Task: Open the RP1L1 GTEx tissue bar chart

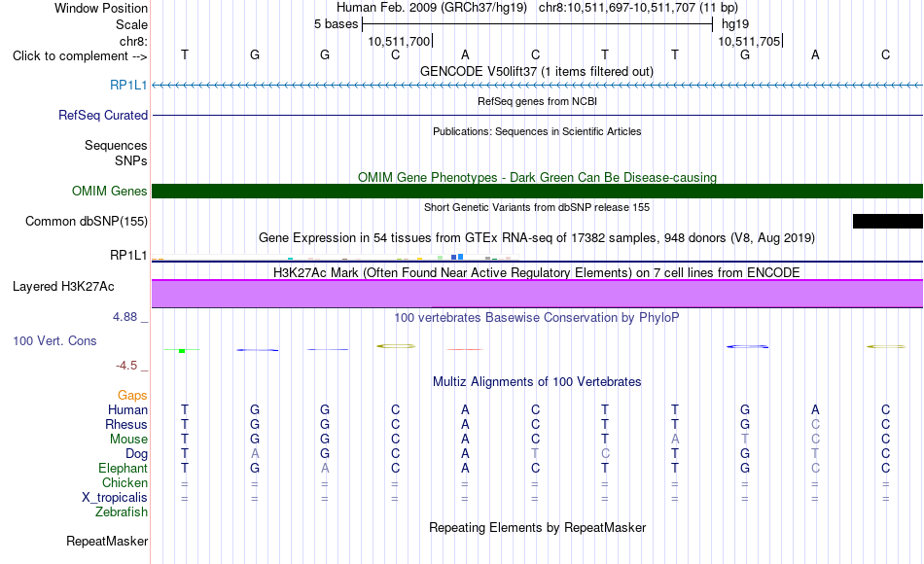Action: pos(336,258)
